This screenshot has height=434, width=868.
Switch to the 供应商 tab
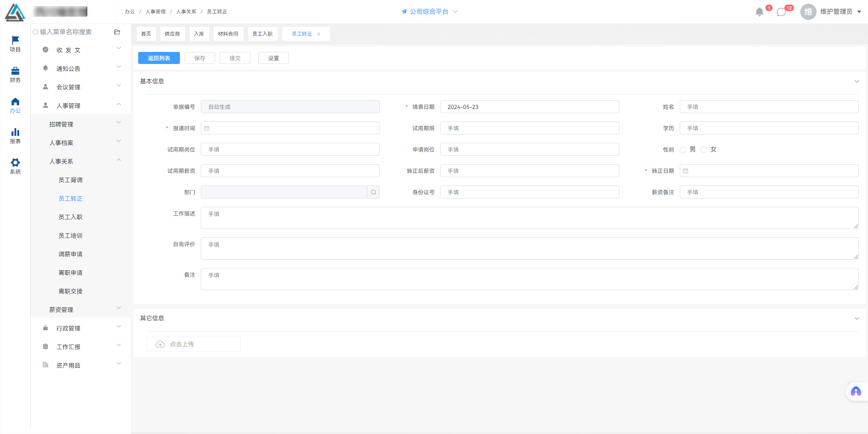click(x=172, y=34)
